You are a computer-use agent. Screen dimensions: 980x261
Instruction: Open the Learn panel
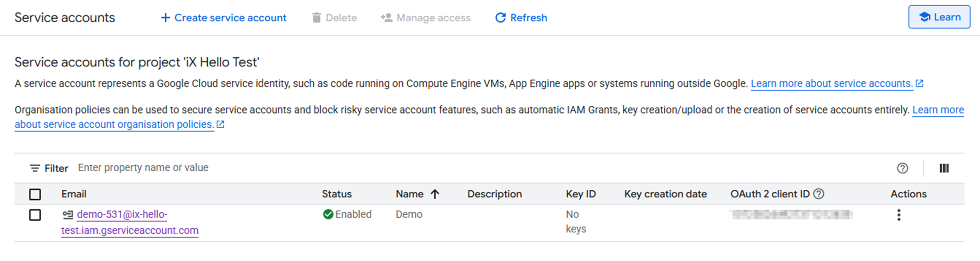tap(939, 17)
